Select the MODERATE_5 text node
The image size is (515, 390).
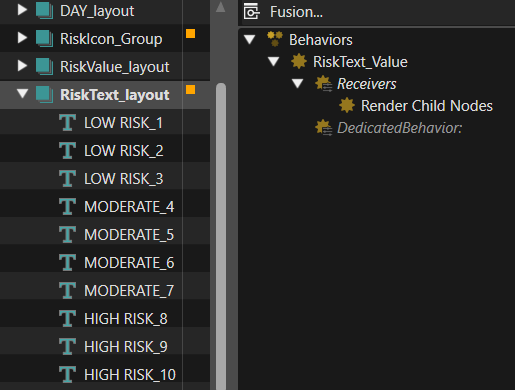(x=129, y=235)
